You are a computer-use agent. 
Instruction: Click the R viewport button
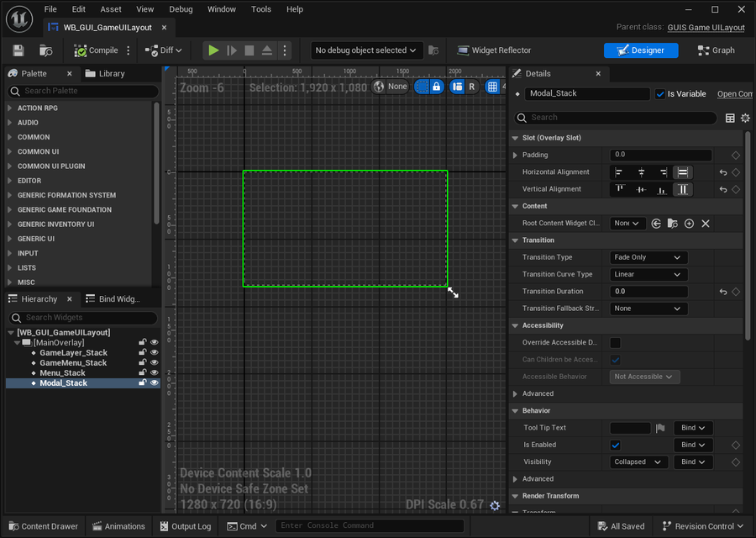471,87
